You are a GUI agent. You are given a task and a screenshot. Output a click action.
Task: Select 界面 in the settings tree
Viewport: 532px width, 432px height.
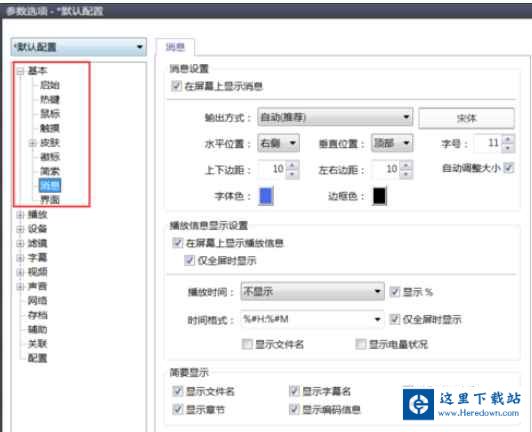pos(50,200)
